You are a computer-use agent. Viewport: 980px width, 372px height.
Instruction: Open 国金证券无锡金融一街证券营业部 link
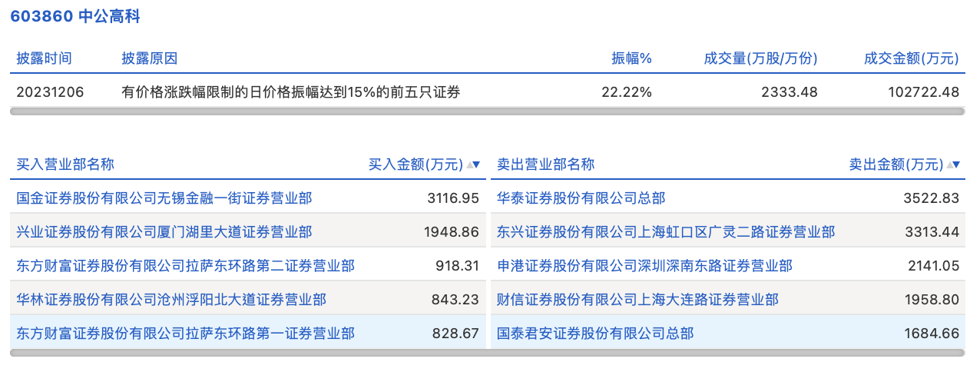pos(164,198)
